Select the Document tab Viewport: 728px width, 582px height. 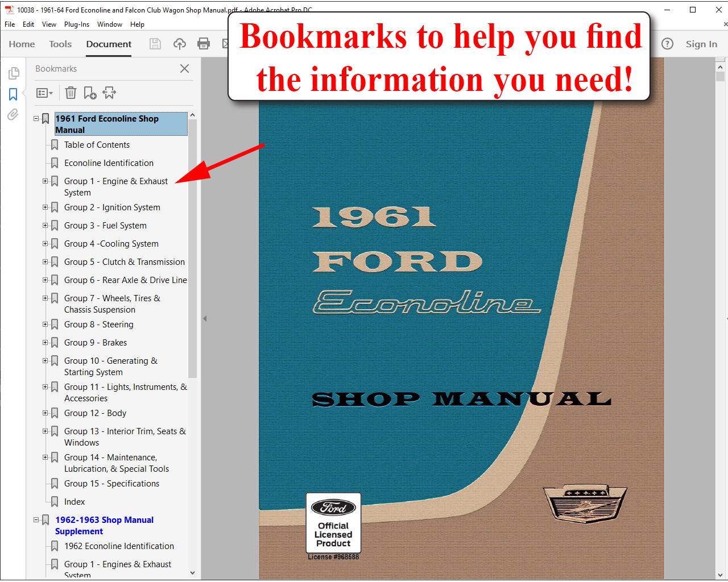coord(109,44)
